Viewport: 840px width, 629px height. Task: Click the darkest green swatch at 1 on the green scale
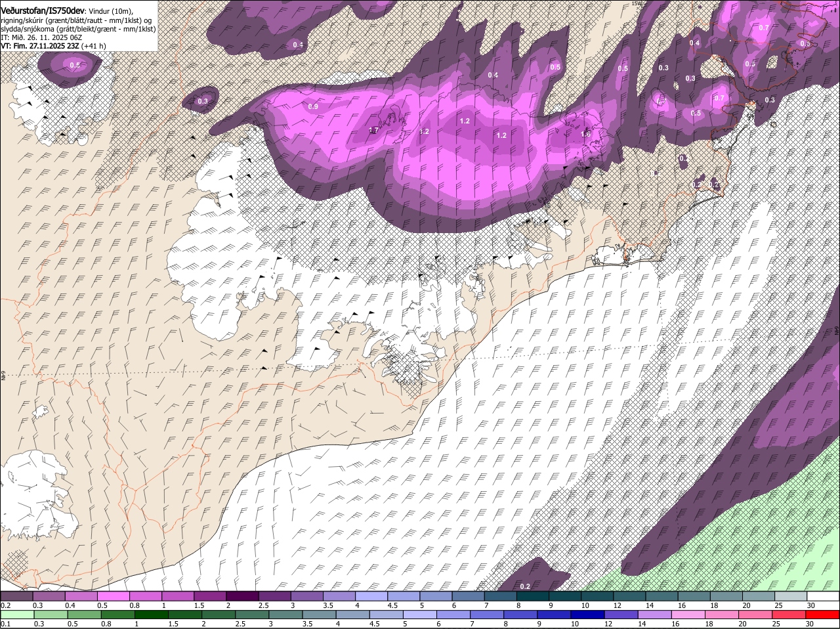pyautogui.click(x=152, y=615)
